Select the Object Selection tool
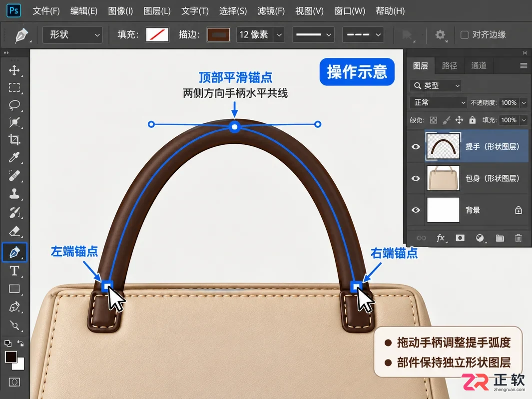 pyautogui.click(x=14, y=122)
